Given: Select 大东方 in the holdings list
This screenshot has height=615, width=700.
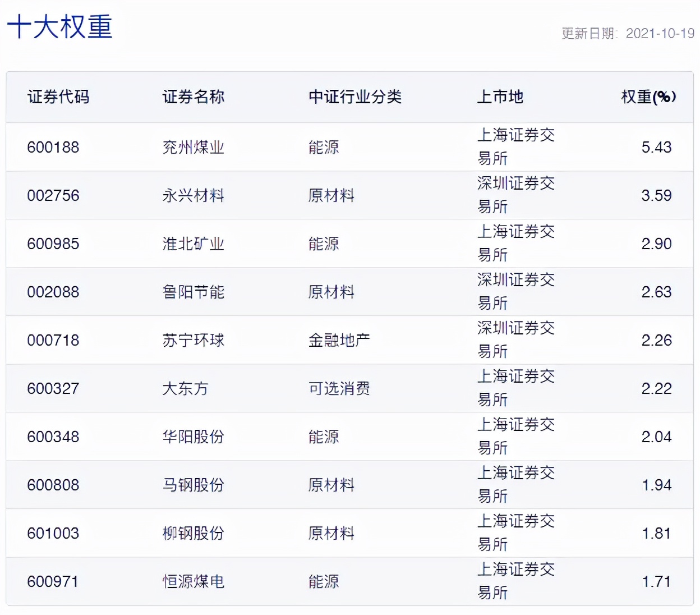Looking at the screenshot, I should [x=183, y=388].
